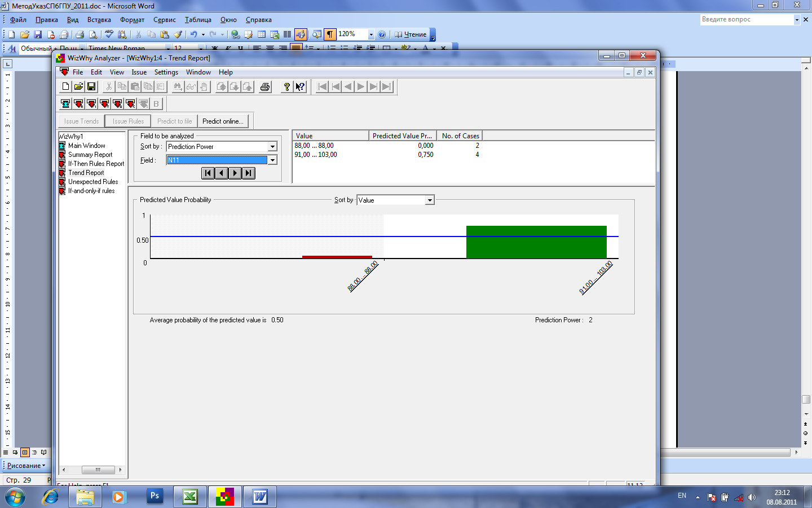812x508 pixels.
Task: Activate the context help arrow-question icon in WizWhy
Action: click(300, 86)
